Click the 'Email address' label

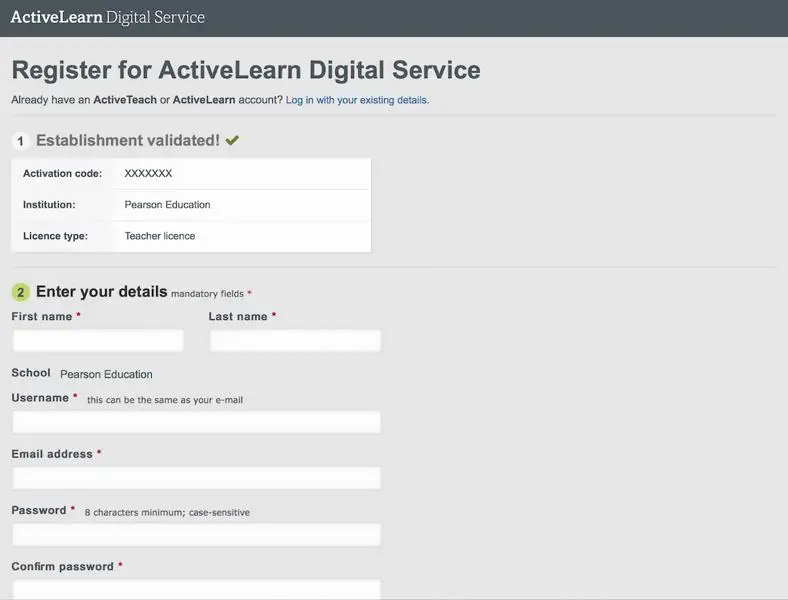[52, 454]
